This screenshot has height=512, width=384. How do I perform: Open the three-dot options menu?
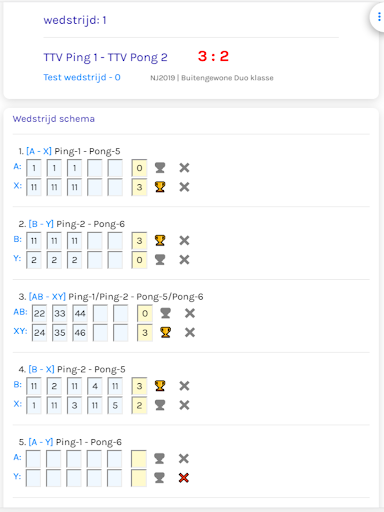point(379,17)
